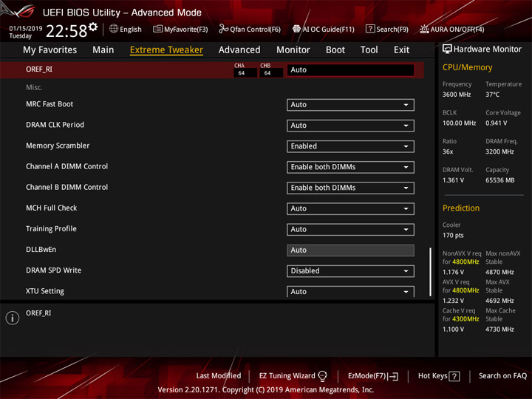Click the settings gear next to the clock
Screen dimensions: 532x399
[x=93, y=27]
